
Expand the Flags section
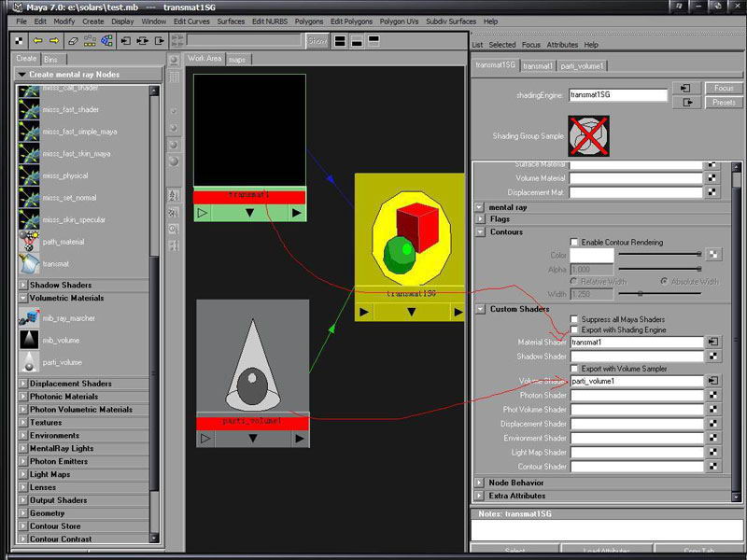[481, 219]
